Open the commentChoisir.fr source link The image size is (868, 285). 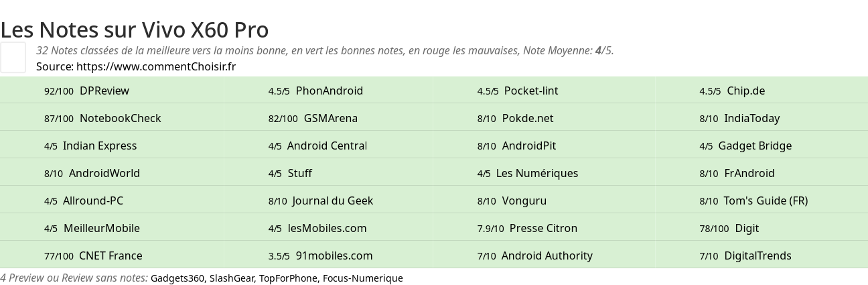tap(156, 66)
